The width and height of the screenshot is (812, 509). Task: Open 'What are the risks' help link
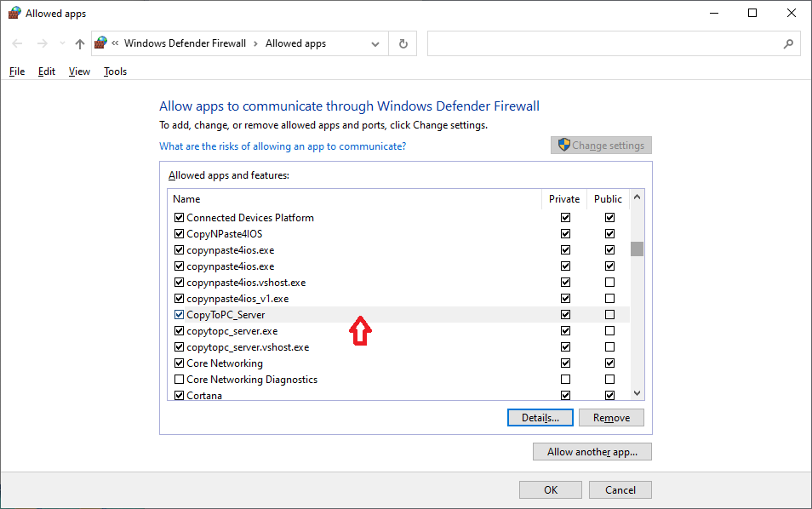click(x=283, y=146)
